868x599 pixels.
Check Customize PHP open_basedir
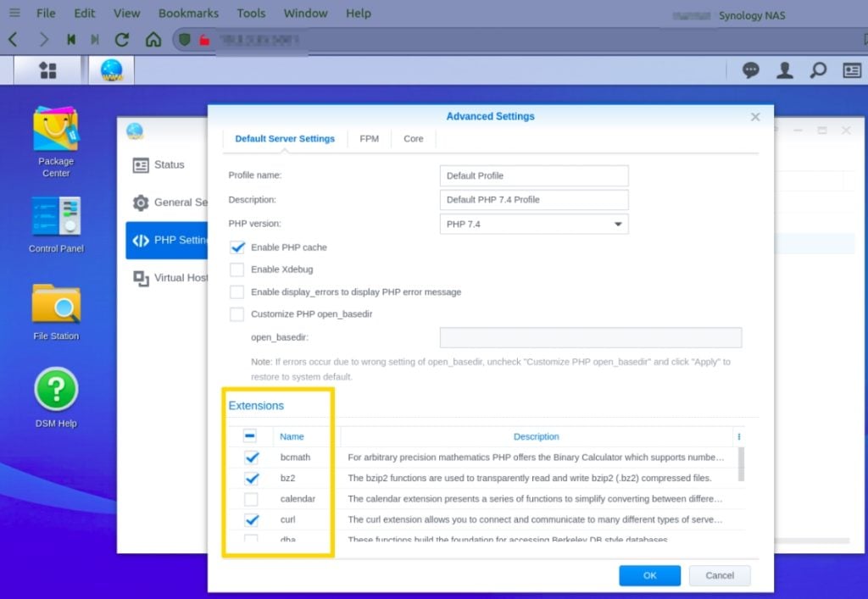237,313
